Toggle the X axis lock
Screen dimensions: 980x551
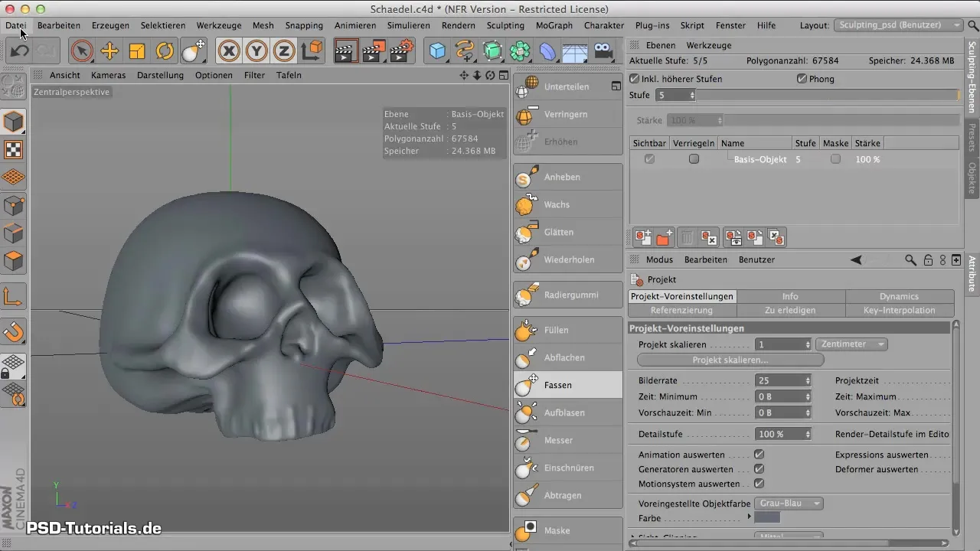229,51
